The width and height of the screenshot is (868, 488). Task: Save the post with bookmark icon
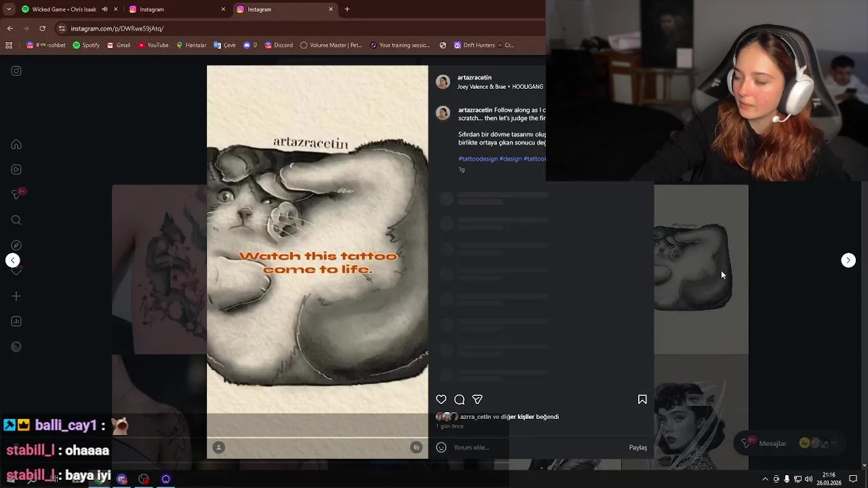642,399
